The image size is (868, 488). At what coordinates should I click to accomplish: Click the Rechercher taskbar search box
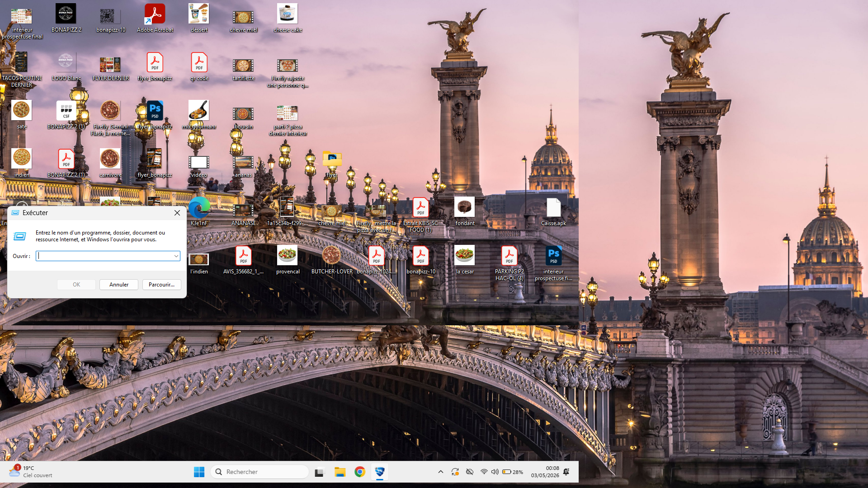pyautogui.click(x=259, y=472)
